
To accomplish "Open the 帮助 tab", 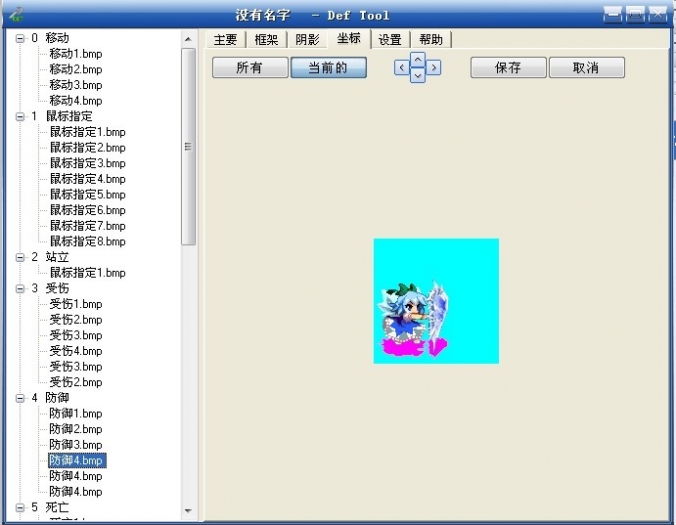I will (431, 40).
